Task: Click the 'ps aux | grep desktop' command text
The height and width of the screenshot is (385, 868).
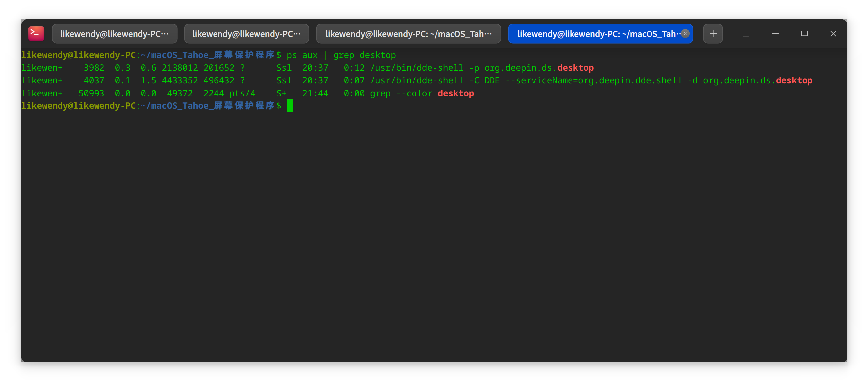Action: point(341,55)
